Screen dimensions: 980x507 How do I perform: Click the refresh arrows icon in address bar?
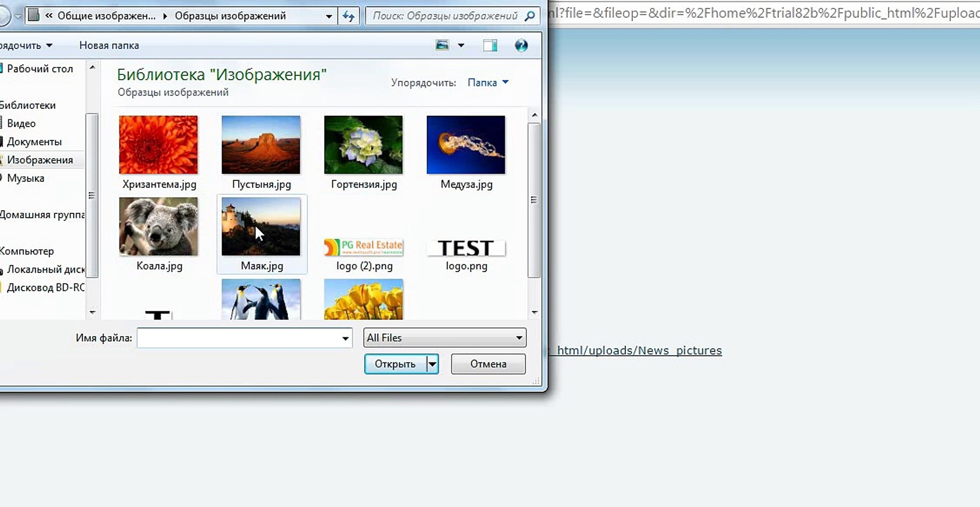348,16
